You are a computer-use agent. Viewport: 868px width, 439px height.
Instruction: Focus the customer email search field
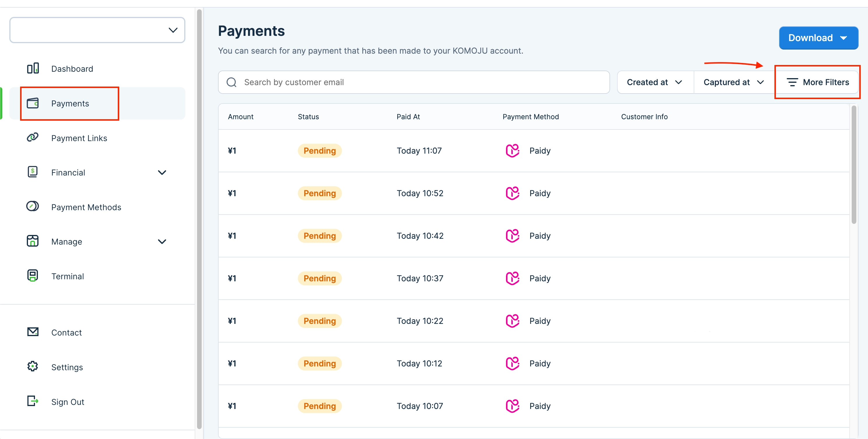(x=414, y=82)
